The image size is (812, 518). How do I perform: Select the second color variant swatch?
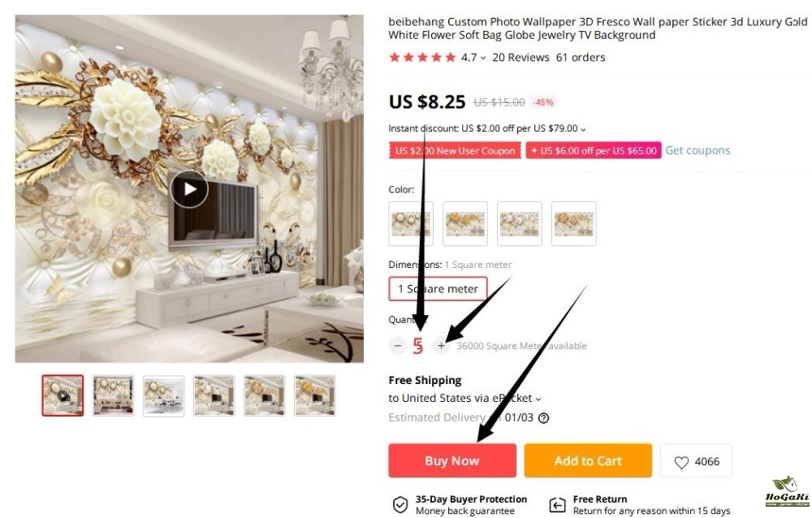click(x=465, y=224)
